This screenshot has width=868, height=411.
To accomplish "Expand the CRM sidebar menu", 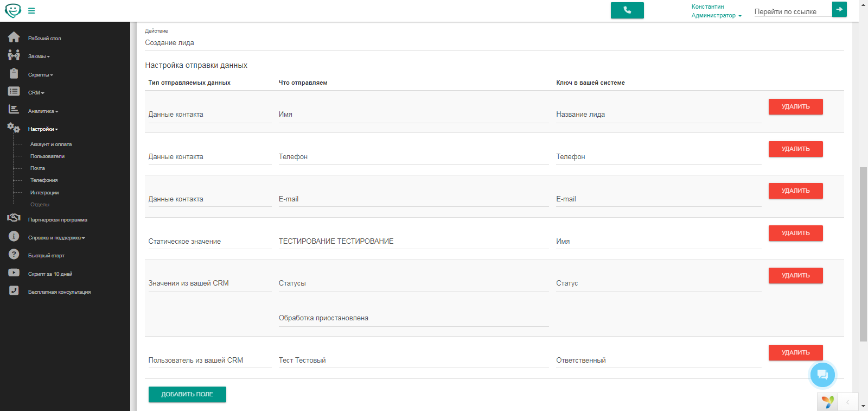I will [36, 93].
